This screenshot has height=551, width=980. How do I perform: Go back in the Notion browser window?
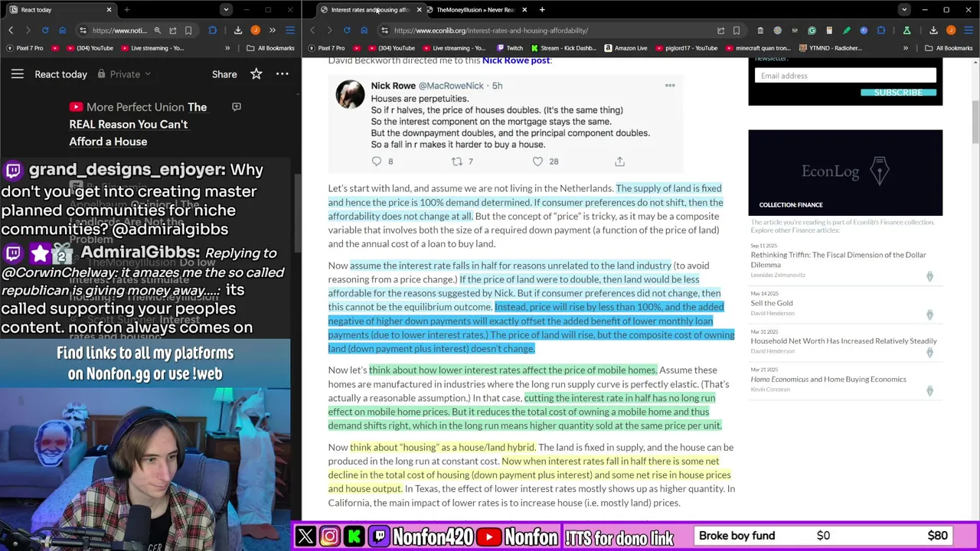pos(11,31)
